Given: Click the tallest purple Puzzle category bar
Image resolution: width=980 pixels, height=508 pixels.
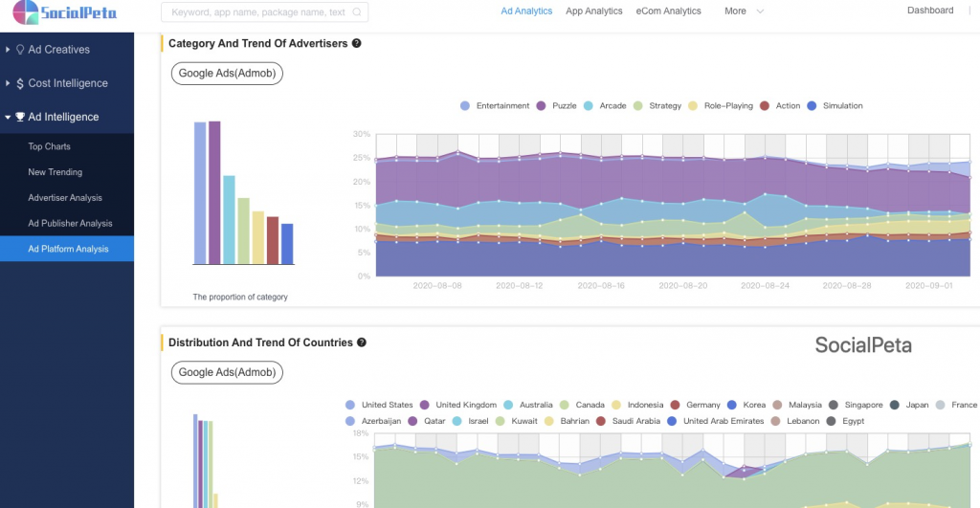Looking at the screenshot, I should click(214, 192).
